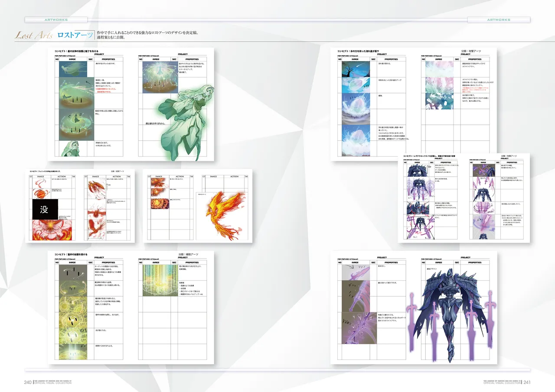The width and height of the screenshot is (555, 392).
Task: Click '分類：補助アーツ' on the holy grail sheet
Action: (x=188, y=254)
